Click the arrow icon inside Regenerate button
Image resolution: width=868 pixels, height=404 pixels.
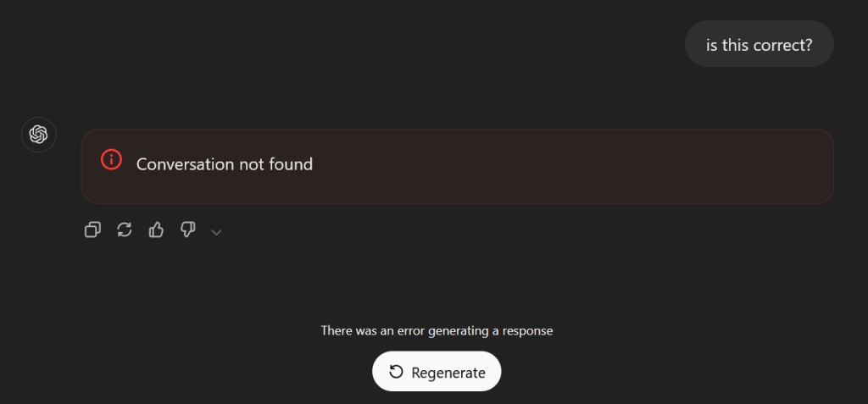coord(396,372)
